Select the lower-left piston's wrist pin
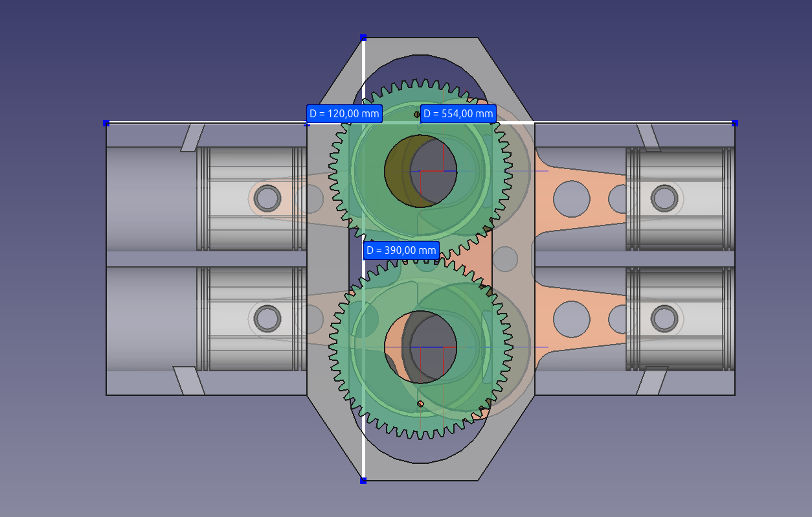The width and height of the screenshot is (812, 517). pyautogui.click(x=267, y=318)
